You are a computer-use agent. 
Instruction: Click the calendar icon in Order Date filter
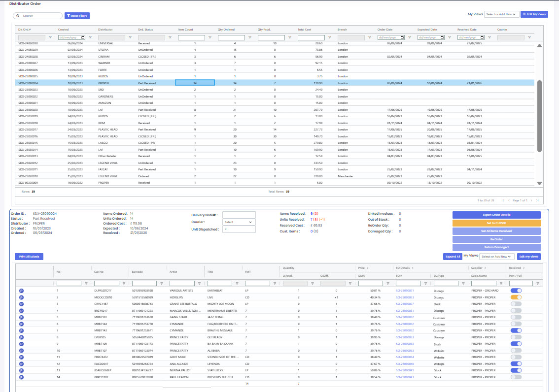pyautogui.click(x=402, y=37)
